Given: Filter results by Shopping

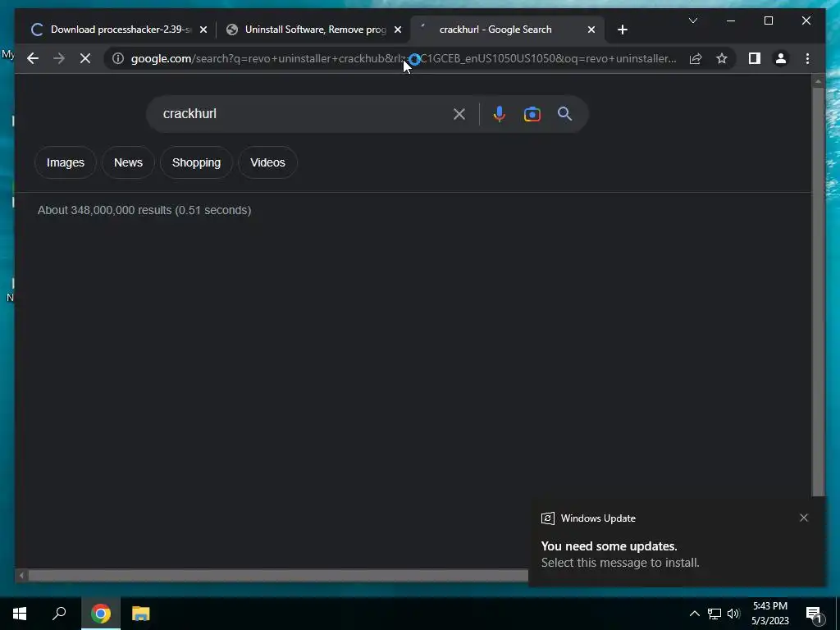Looking at the screenshot, I should tap(196, 162).
